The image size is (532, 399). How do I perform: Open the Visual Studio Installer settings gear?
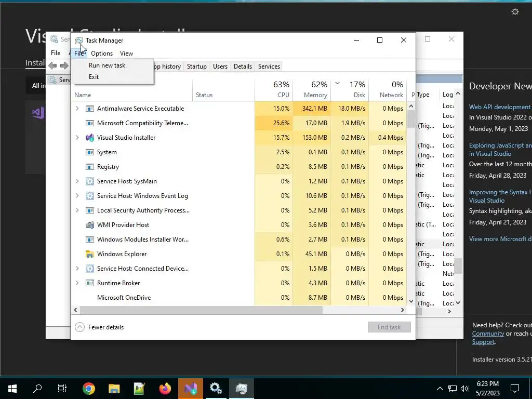(515, 12)
